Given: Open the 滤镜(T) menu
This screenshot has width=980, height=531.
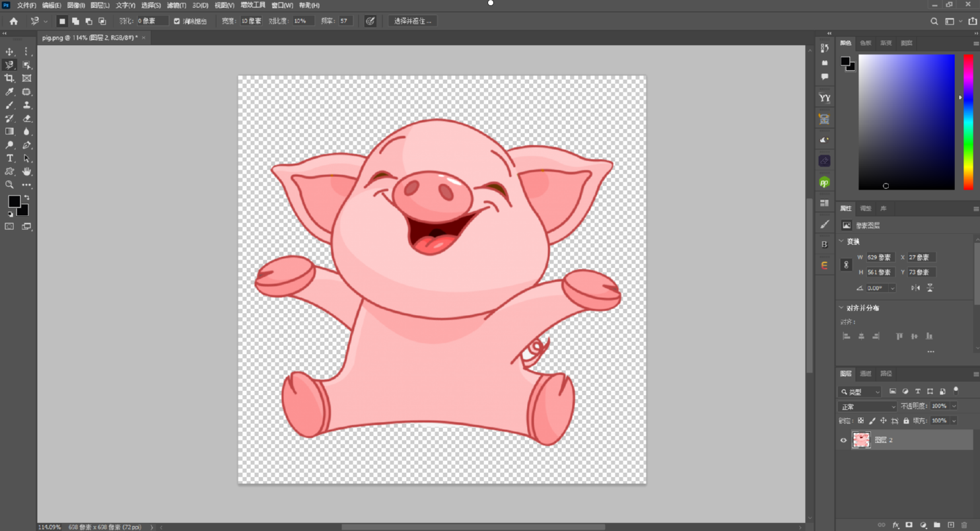Looking at the screenshot, I should click(x=176, y=5).
